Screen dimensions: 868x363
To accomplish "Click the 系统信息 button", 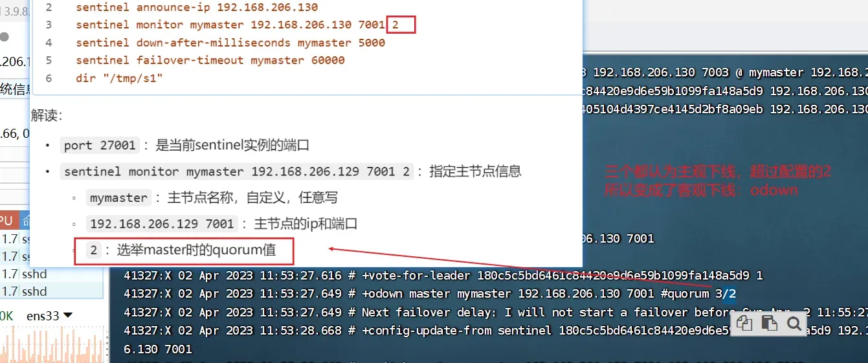I will (15, 89).
